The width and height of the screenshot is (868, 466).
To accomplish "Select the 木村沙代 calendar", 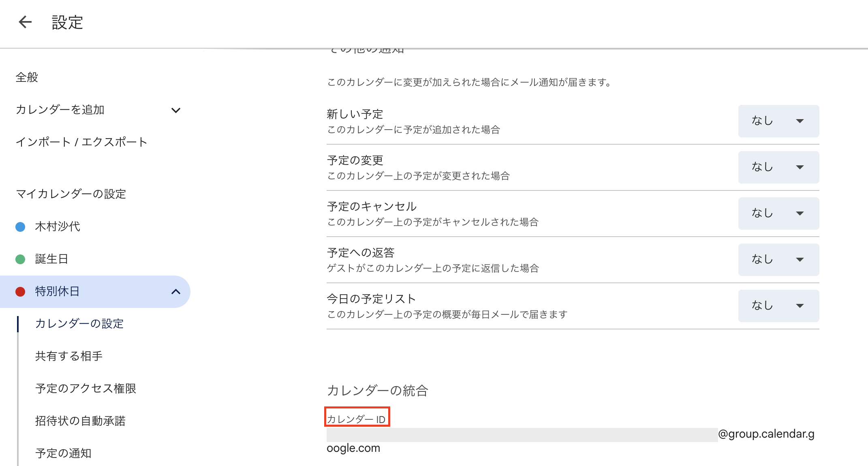I will [57, 227].
